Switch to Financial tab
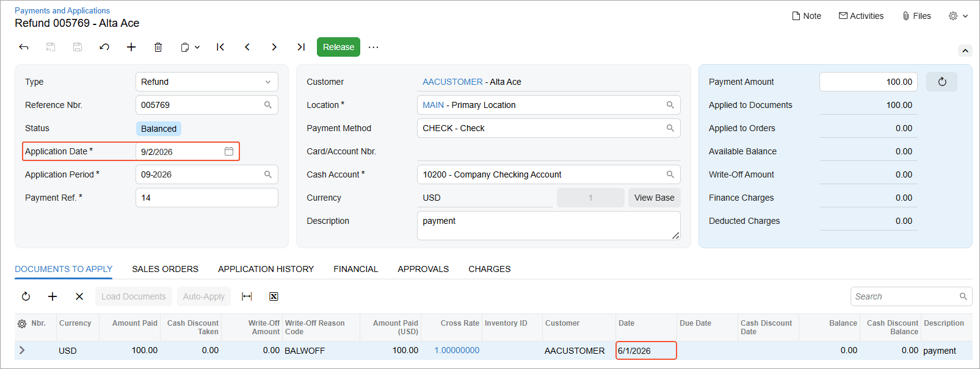Viewport: 980px width, 369px height. [355, 269]
